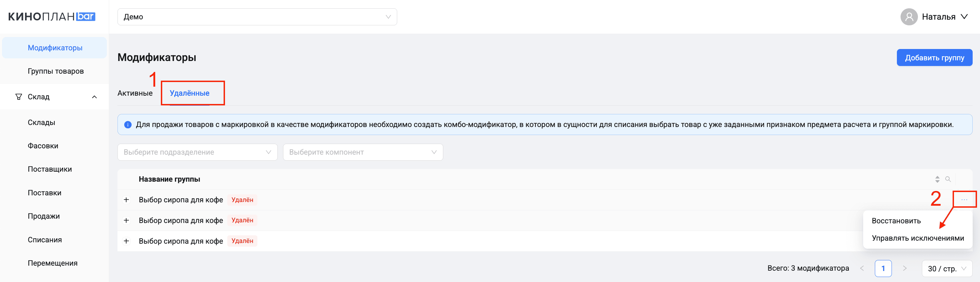
Task: Open the Демо organization dropdown
Action: (257, 17)
